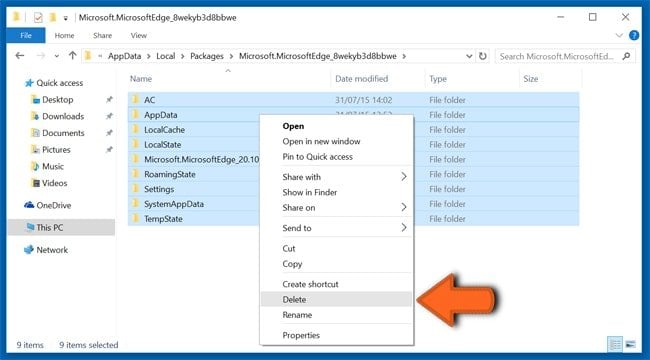The image size is (650, 360).
Task: Switch to details view icon
Action: click(615, 345)
